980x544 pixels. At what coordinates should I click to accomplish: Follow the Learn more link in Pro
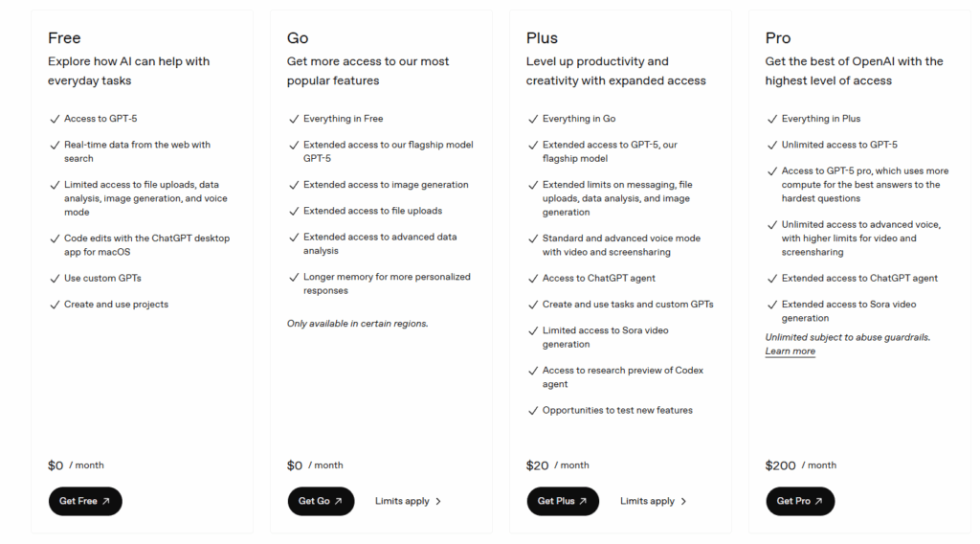(x=791, y=351)
